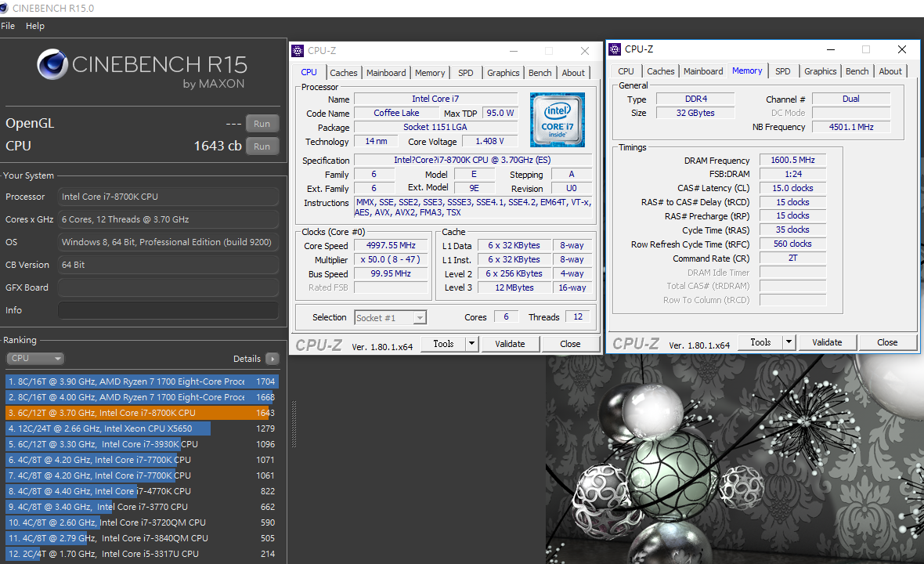This screenshot has height=564, width=924.
Task: Click the Core Speed value 4997.55 MHz
Action: pos(391,245)
